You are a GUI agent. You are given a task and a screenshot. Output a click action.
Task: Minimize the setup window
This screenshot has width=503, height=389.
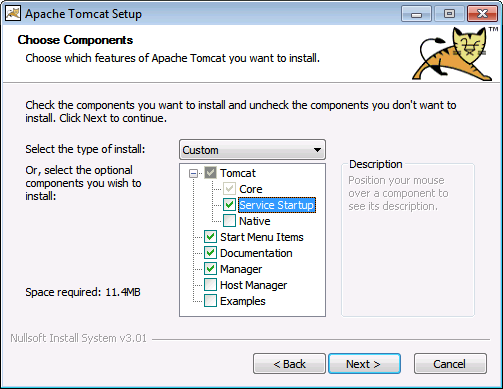click(x=416, y=14)
